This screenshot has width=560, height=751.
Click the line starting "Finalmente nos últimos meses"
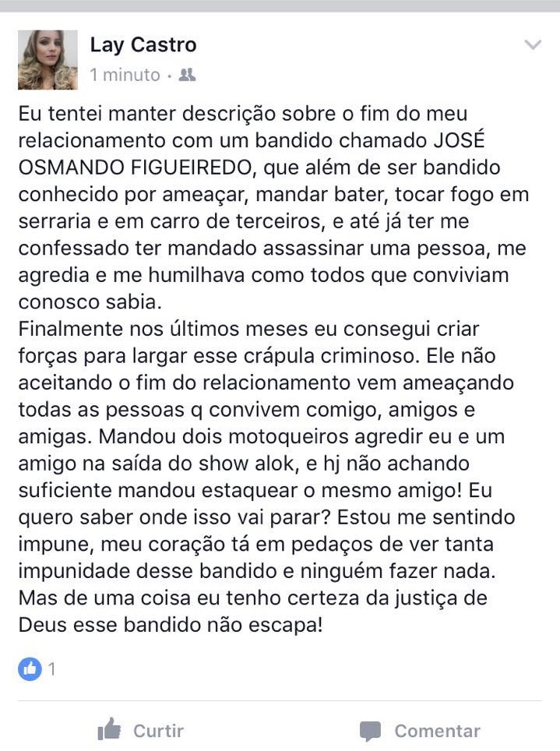point(248,329)
